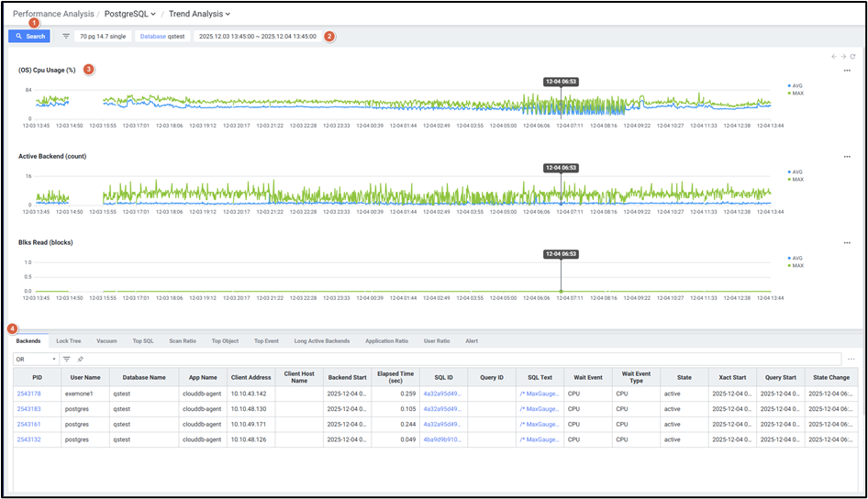Toggle MAX series in Blks Read legend

[795, 266]
